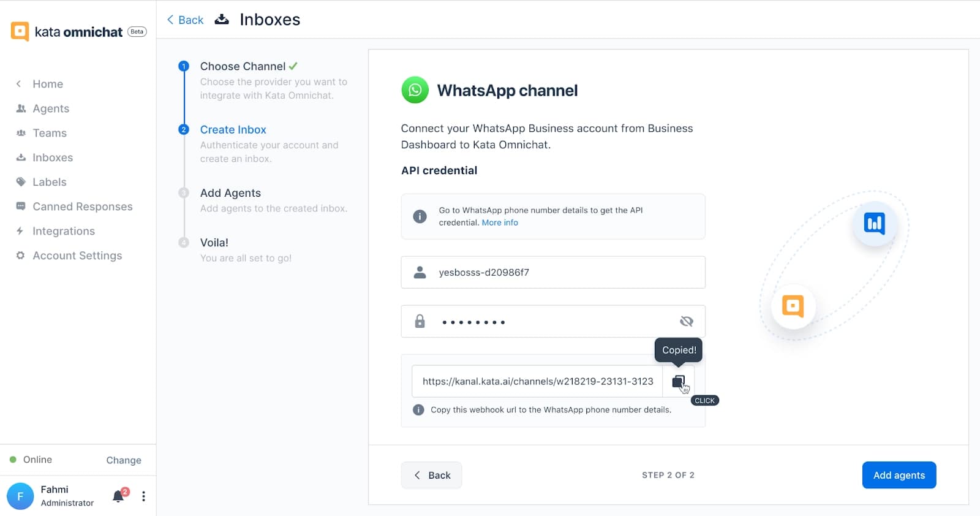Viewport: 980px width, 516px height.
Task: Click the username field containing yesbosss-d20986f7
Action: click(553, 272)
